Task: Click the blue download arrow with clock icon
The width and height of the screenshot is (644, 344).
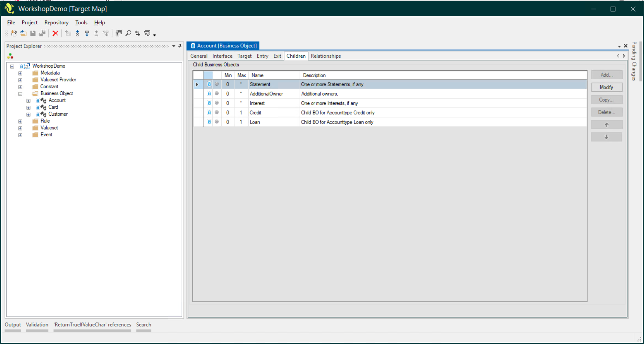Action: [x=78, y=33]
